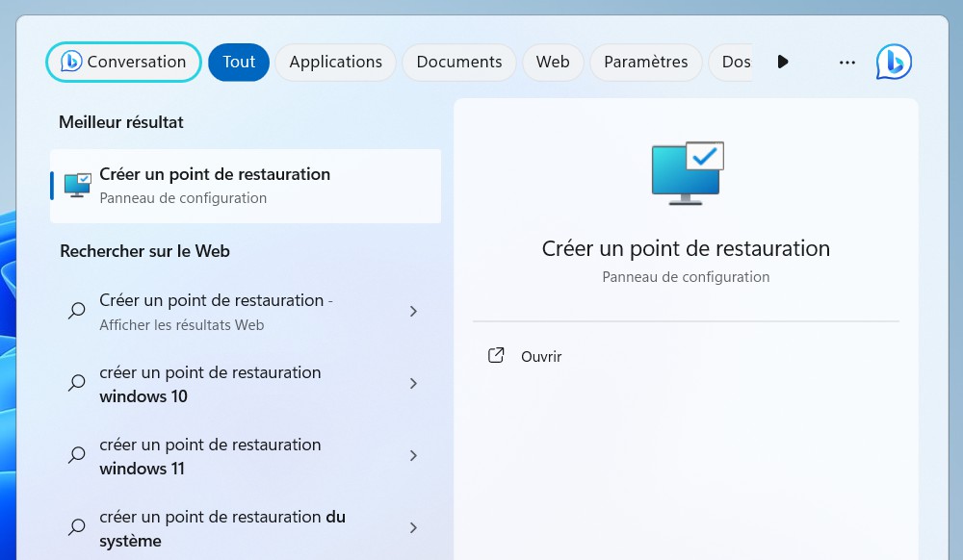Select the Tout filter tab
Image resolution: width=963 pixels, height=560 pixels.
[x=239, y=62]
